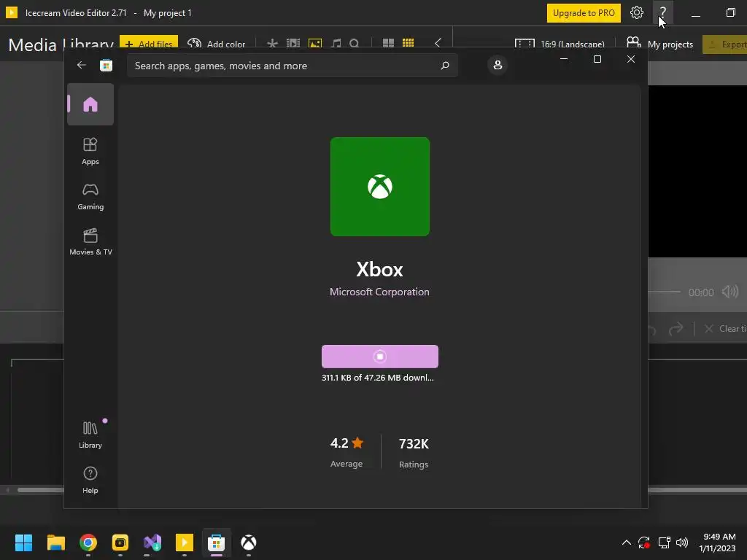Viewport: 747px width, 560px height.
Task: Stop the Xbox download
Action: point(379,356)
